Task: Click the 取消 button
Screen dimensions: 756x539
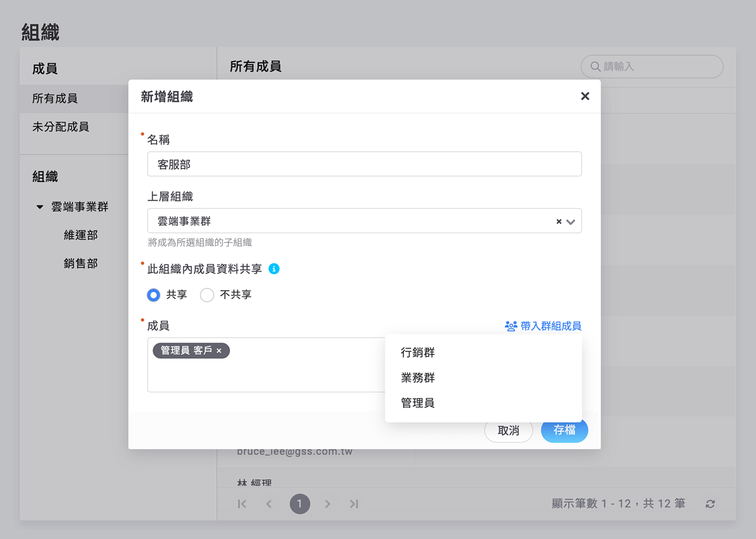Action: tap(508, 431)
